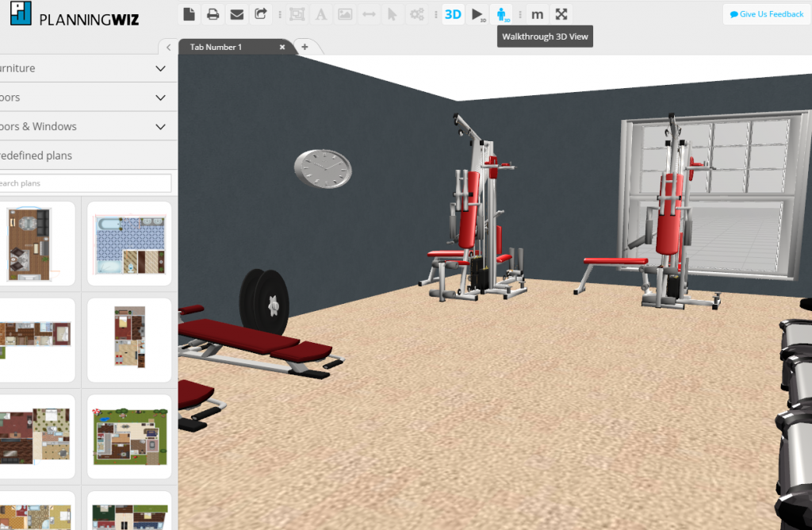This screenshot has height=530, width=812.
Task: Toggle the 3D view button
Action: (x=453, y=14)
